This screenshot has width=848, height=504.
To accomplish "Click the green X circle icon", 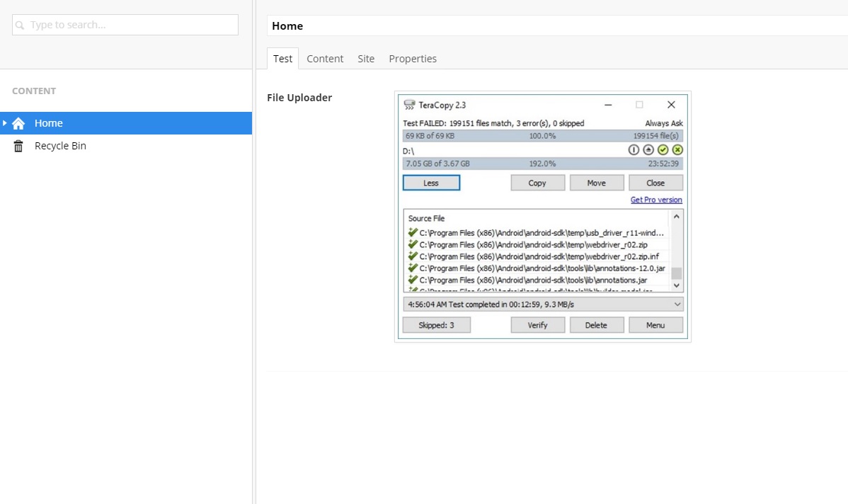I will tap(677, 150).
